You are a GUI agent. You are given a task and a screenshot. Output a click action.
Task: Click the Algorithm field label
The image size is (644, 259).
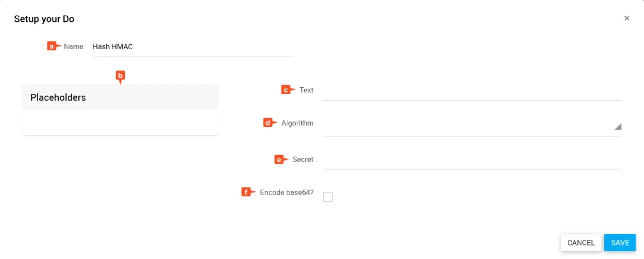pyautogui.click(x=297, y=123)
